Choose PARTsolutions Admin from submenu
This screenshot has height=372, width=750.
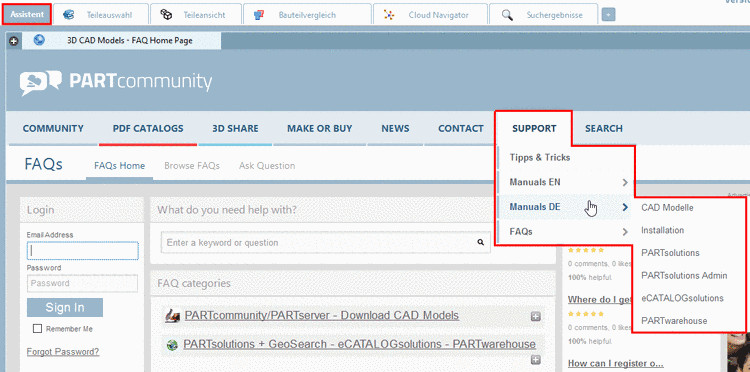click(684, 275)
